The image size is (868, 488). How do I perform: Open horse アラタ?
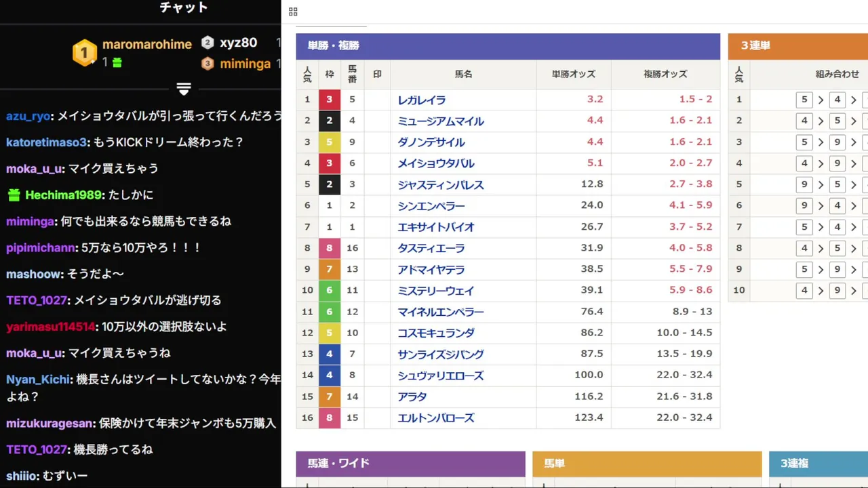click(x=412, y=397)
